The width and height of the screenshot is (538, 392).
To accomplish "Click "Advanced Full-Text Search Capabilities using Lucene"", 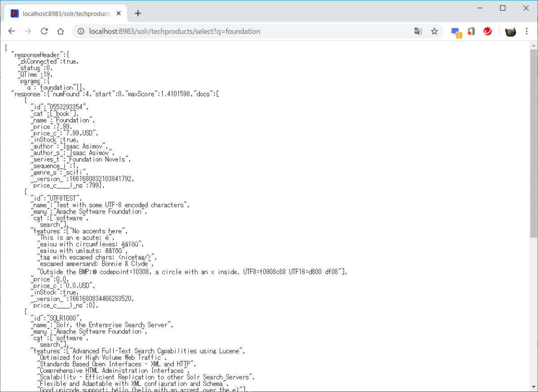I will coord(157,351).
